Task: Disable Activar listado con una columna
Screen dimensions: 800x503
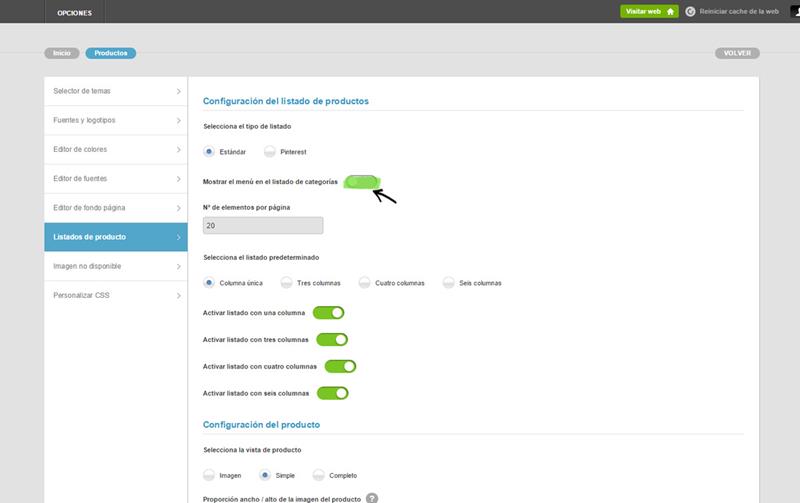Action: click(329, 313)
